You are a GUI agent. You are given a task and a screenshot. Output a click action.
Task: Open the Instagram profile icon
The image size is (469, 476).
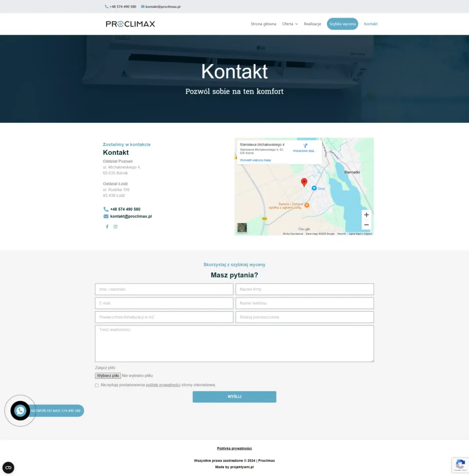tap(115, 227)
